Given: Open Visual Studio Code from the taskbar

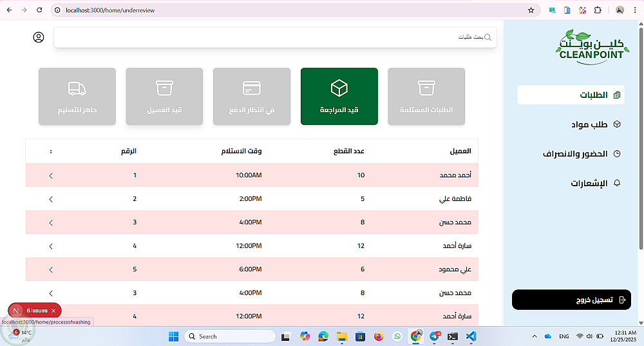Looking at the screenshot, I should click(471, 336).
